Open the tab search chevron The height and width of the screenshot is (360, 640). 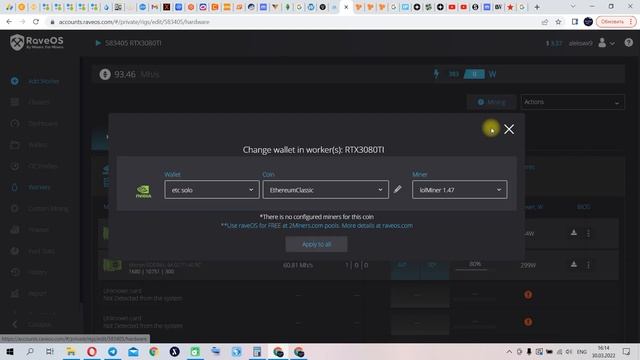[x=573, y=7]
